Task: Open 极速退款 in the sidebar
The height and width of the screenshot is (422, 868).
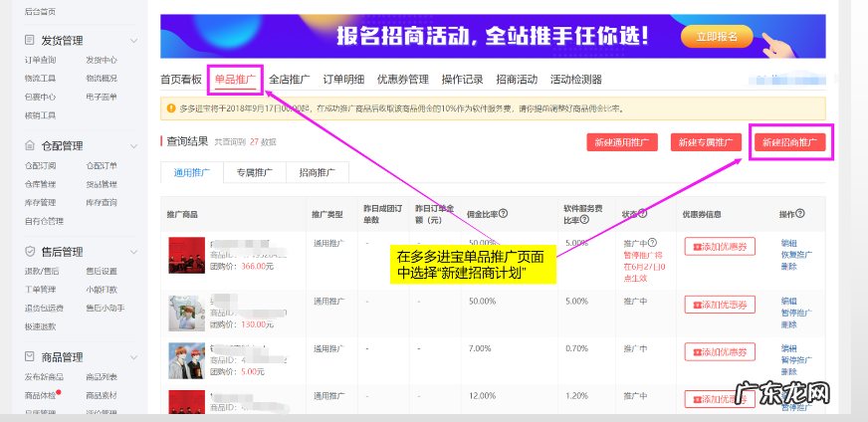Action: 40,326
